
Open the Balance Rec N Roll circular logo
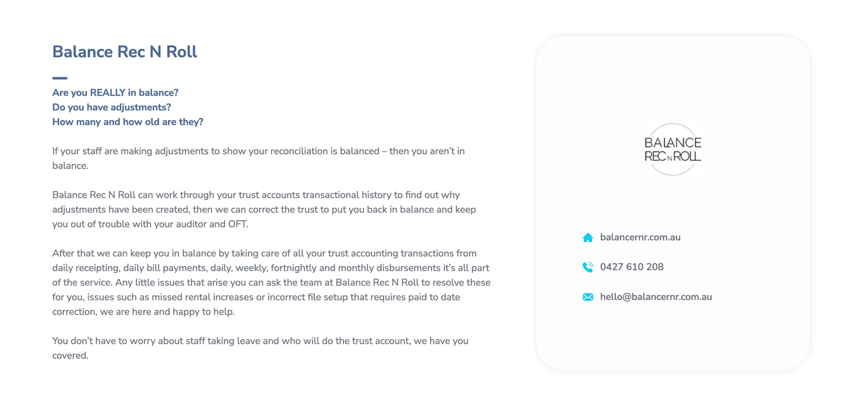(x=673, y=149)
